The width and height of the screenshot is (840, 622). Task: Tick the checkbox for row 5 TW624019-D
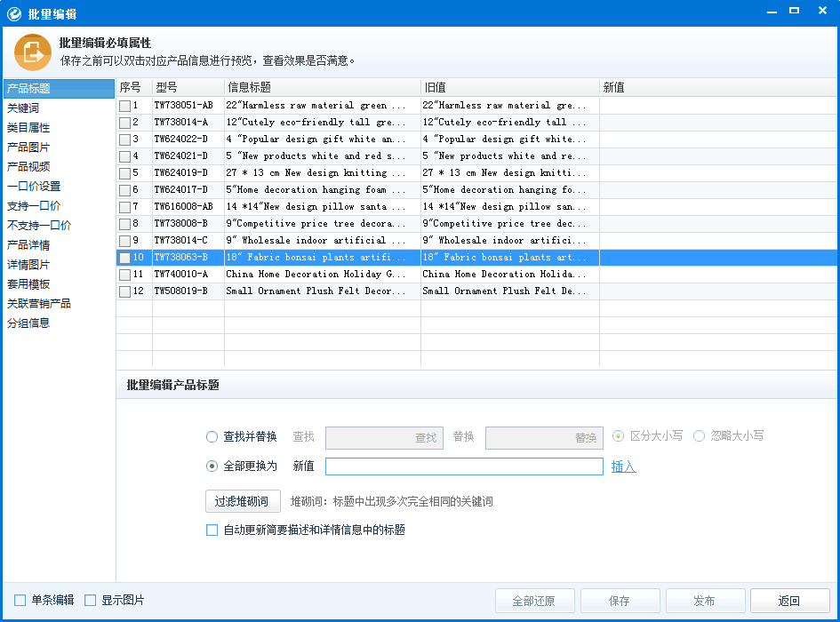[x=125, y=173]
